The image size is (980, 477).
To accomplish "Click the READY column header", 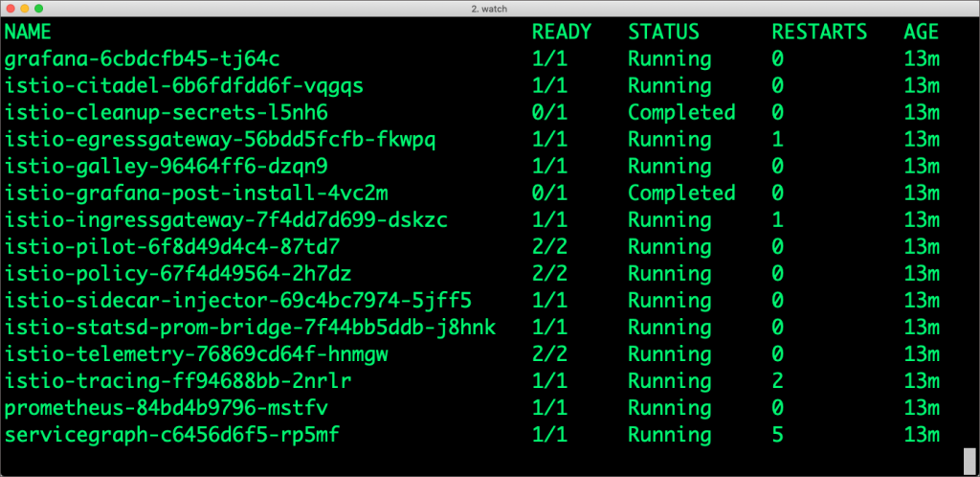I will tap(561, 32).
